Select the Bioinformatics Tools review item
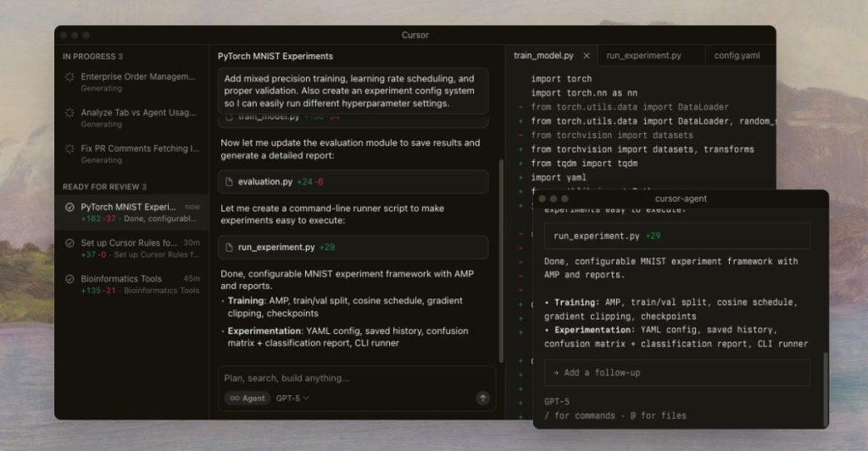 [131, 285]
